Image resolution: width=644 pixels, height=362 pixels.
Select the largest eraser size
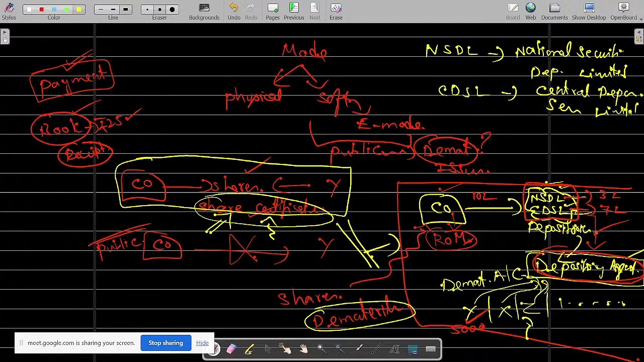(172, 10)
